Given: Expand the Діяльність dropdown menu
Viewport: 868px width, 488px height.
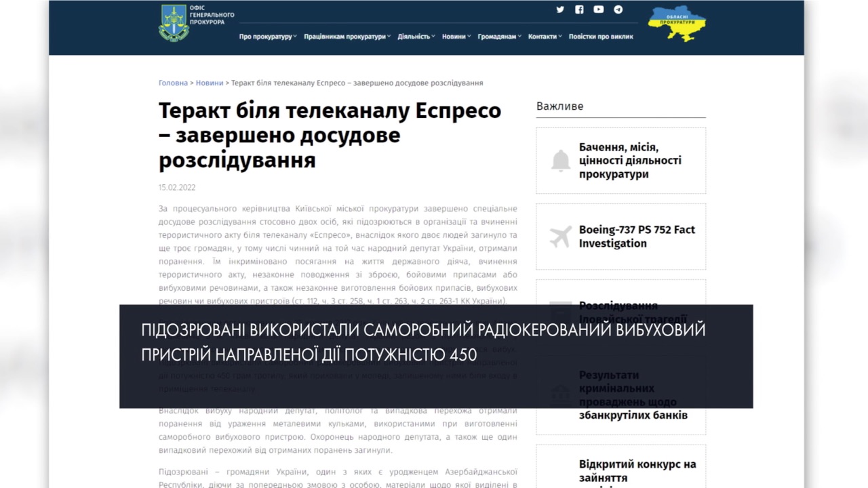Looking at the screenshot, I should tap(416, 37).
